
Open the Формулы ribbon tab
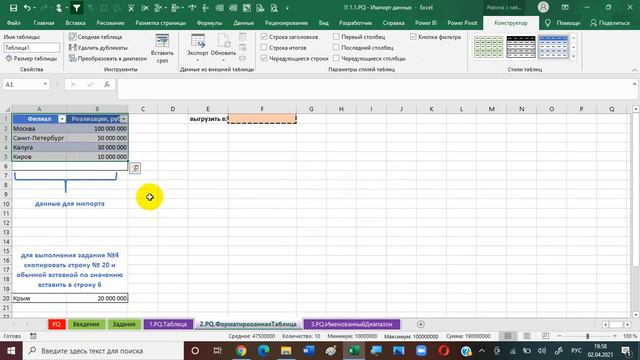click(209, 23)
